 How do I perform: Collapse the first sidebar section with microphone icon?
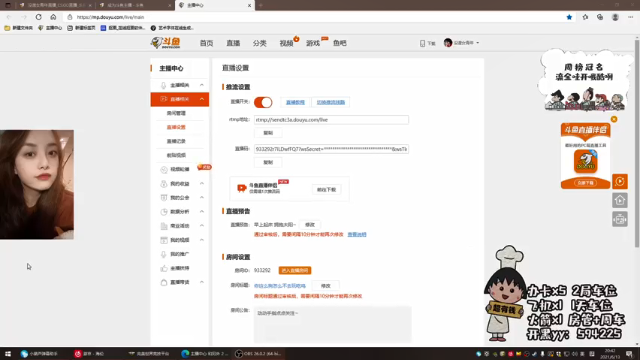coord(202,85)
